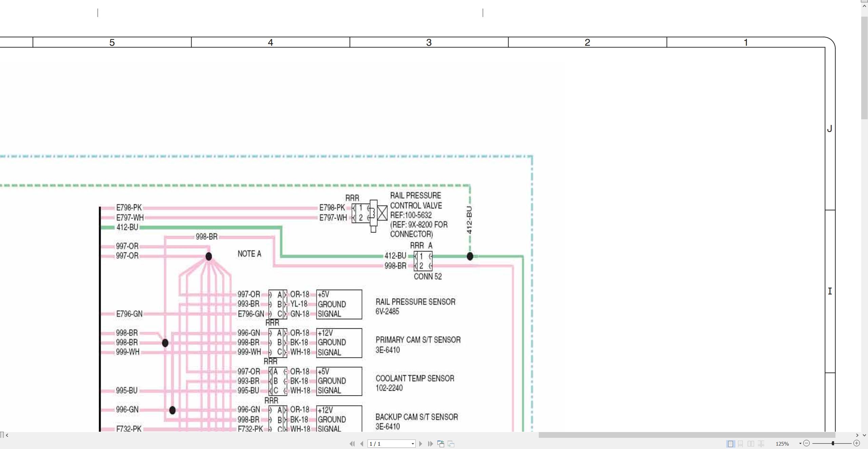868x449 pixels.
Task: Select continuous scrolling page layout
Action: coord(741,444)
